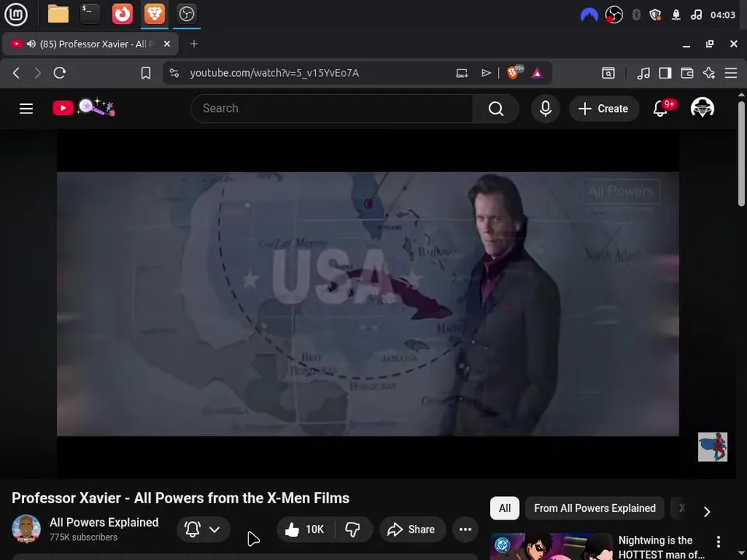Image resolution: width=747 pixels, height=560 pixels.
Task: Open the Nightwing video thumbnail
Action: [x=551, y=546]
